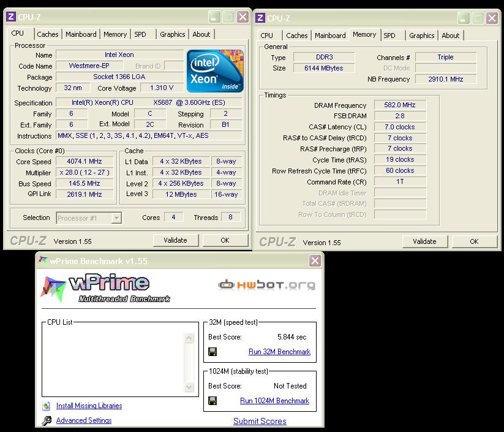This screenshot has height=432, width=504.
Task: Select the SPD tab in the right CPU-Z window
Action: [x=389, y=36]
